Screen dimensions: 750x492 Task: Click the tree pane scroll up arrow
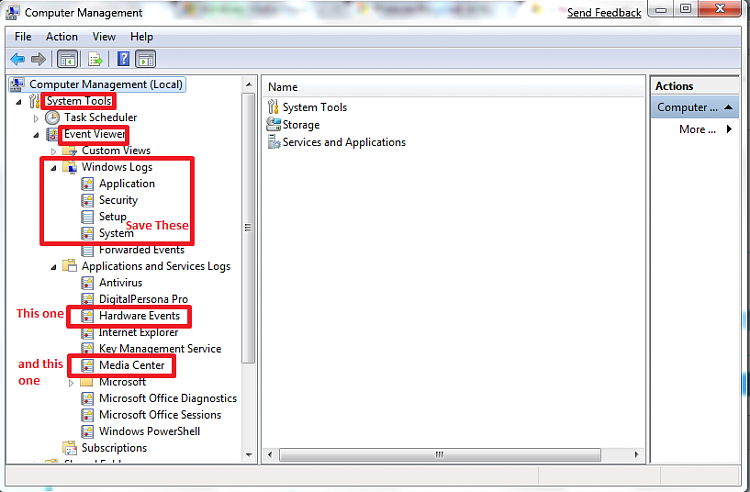(249, 85)
